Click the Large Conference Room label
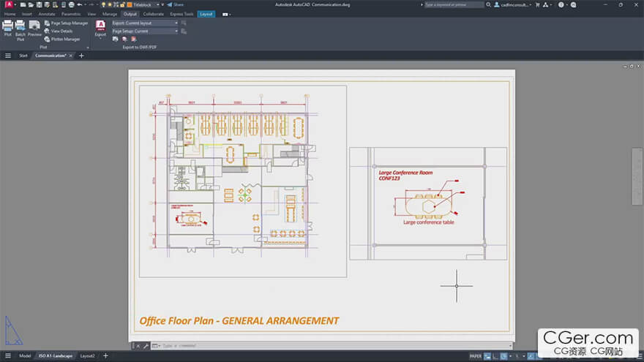 [405, 176]
